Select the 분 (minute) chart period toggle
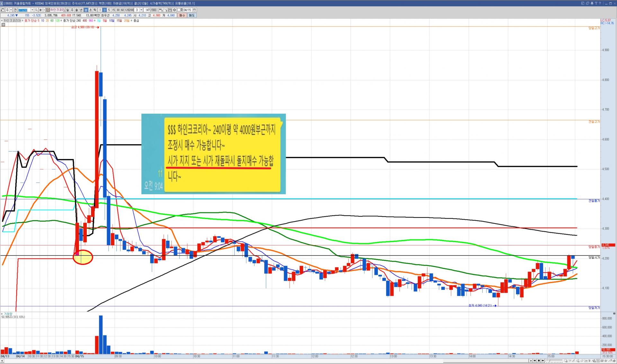This screenshot has height=364, width=617. [86, 10]
